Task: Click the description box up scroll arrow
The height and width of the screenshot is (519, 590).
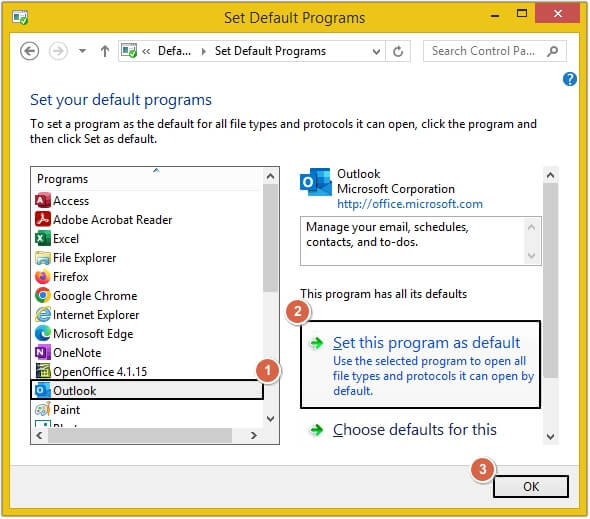Action: 531,227
